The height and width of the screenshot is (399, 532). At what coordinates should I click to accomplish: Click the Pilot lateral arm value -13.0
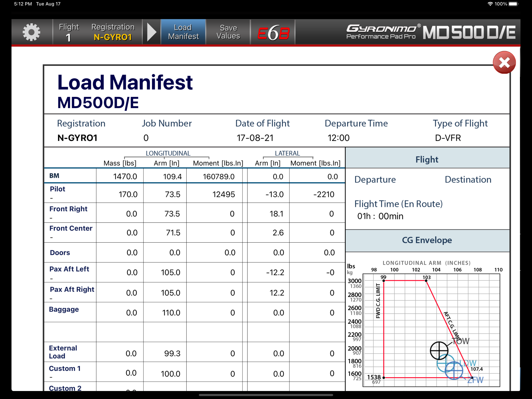[274, 194]
